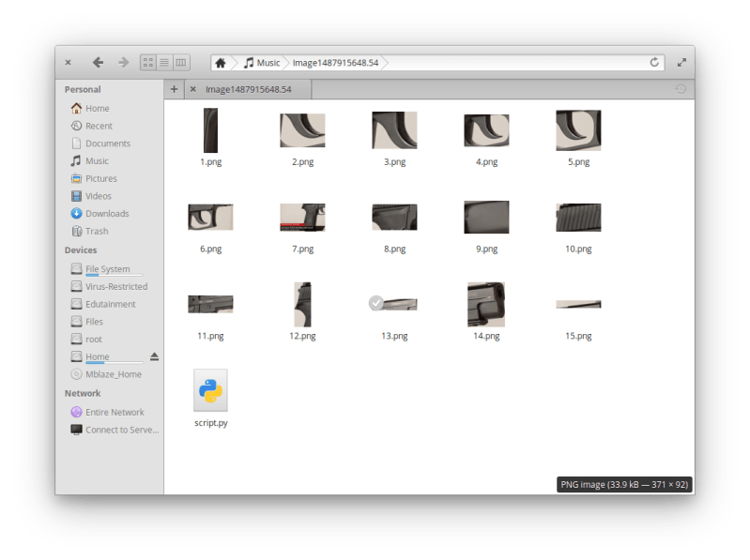Select 11.png thumbnail
The width and height of the screenshot is (750, 560).
(210, 304)
